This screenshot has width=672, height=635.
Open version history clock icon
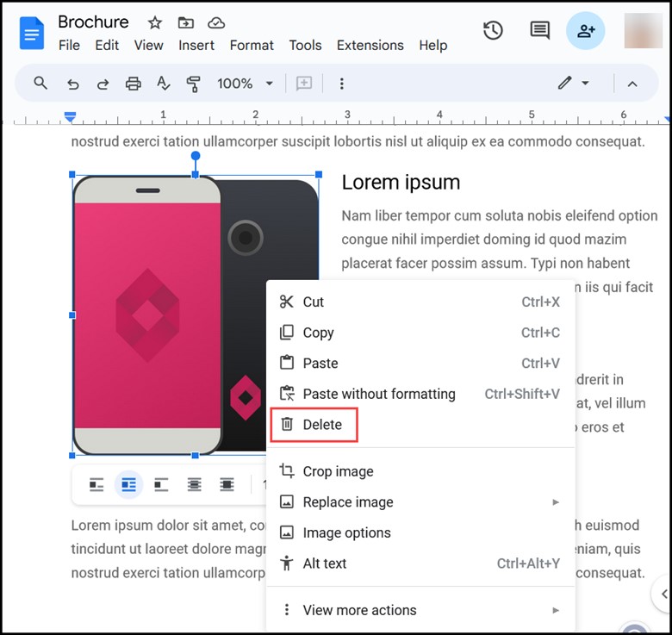pyautogui.click(x=493, y=30)
